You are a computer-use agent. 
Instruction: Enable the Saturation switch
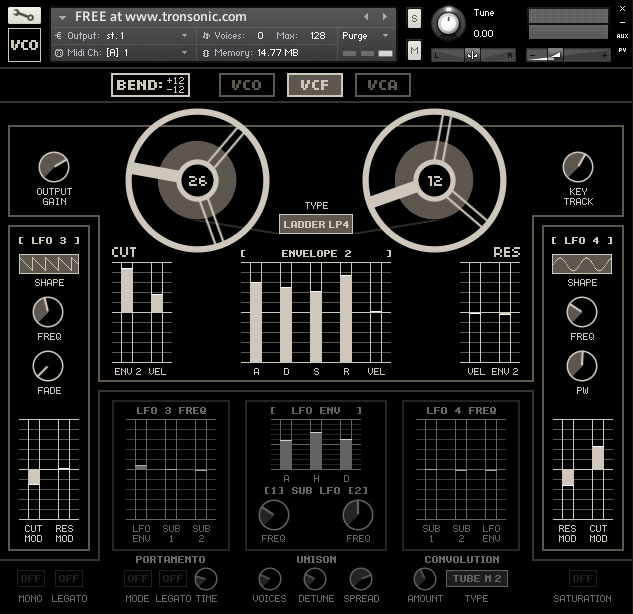coord(582,579)
